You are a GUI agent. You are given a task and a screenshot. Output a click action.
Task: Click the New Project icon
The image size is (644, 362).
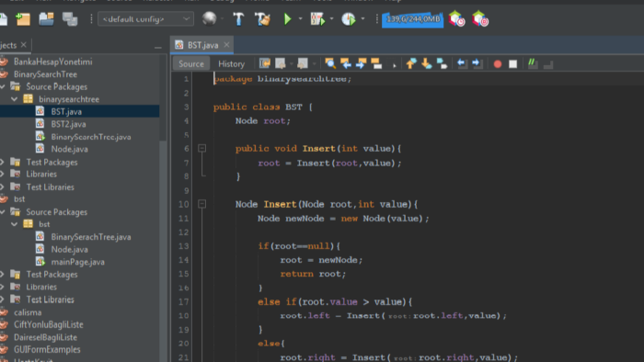point(23,19)
